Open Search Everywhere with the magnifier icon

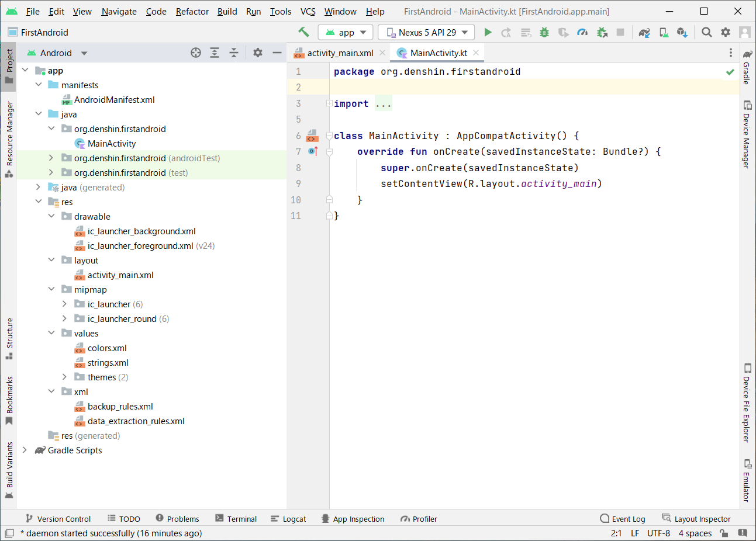(x=706, y=32)
